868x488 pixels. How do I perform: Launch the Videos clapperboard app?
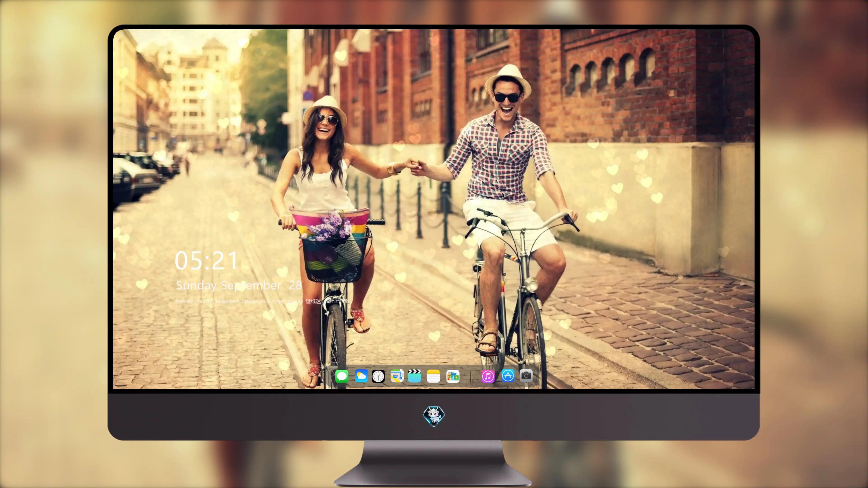pyautogui.click(x=415, y=376)
